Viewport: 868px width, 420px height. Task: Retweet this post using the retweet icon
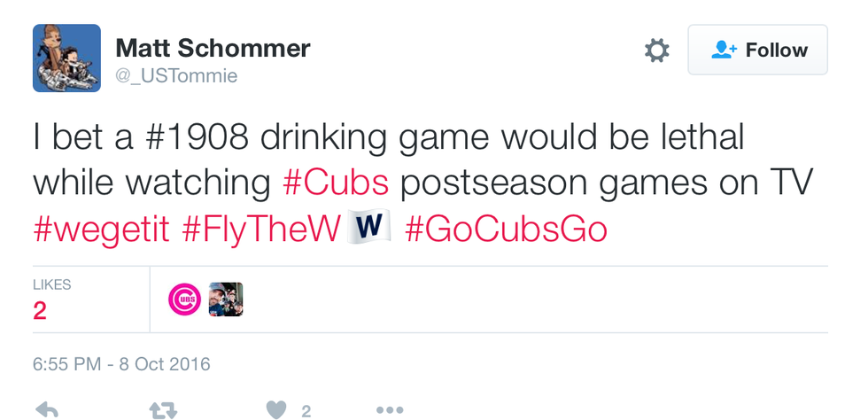pyautogui.click(x=163, y=410)
